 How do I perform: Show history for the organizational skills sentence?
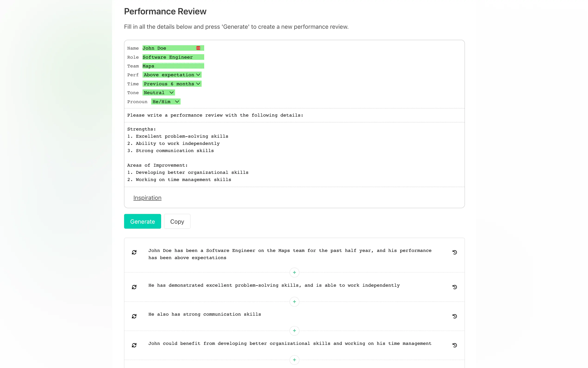pos(455,345)
